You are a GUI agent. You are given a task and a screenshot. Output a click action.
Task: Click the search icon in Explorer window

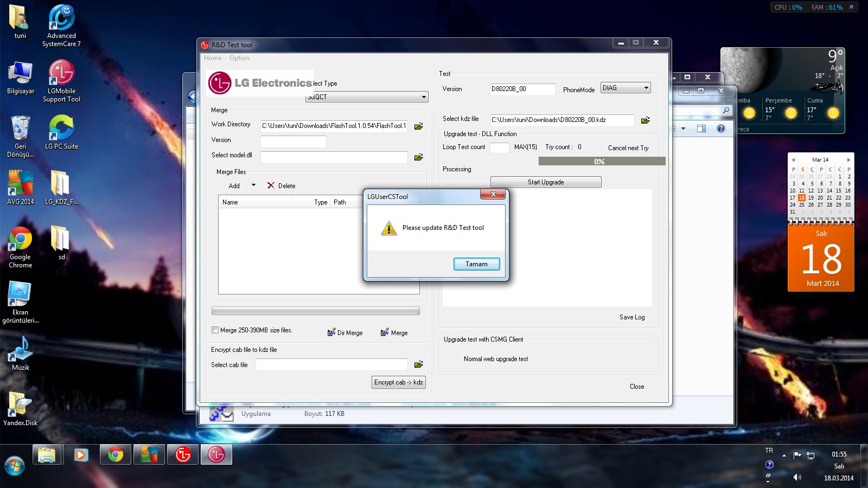(726, 110)
